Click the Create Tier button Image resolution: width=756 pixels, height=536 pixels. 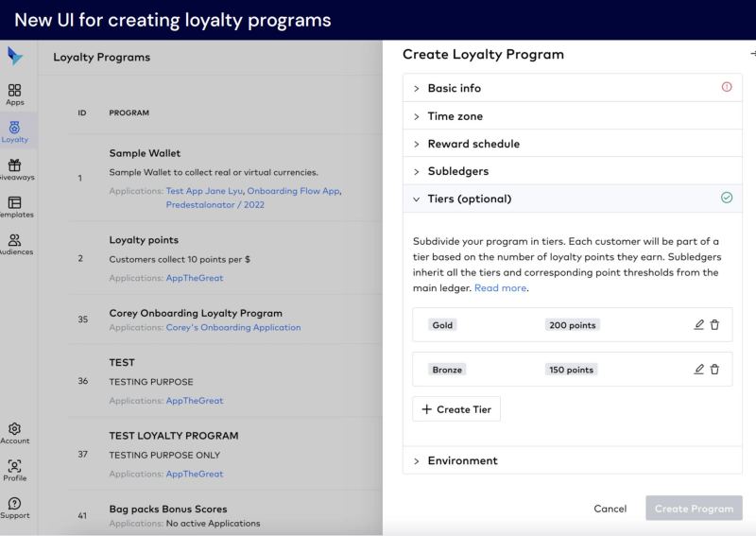[456, 409]
